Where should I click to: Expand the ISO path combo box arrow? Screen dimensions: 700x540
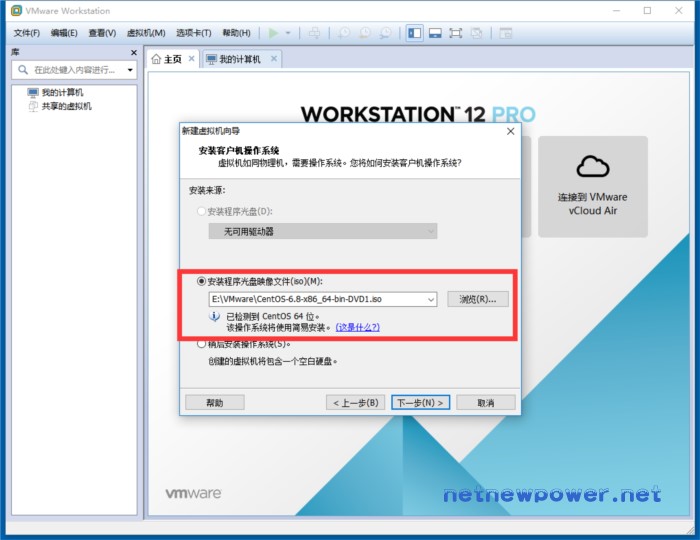tap(431, 299)
